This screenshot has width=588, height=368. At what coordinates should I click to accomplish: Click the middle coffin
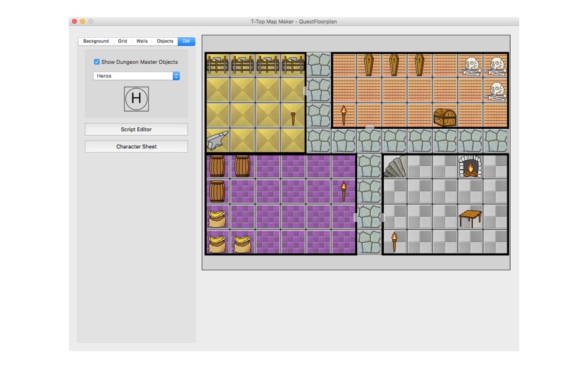pos(394,65)
